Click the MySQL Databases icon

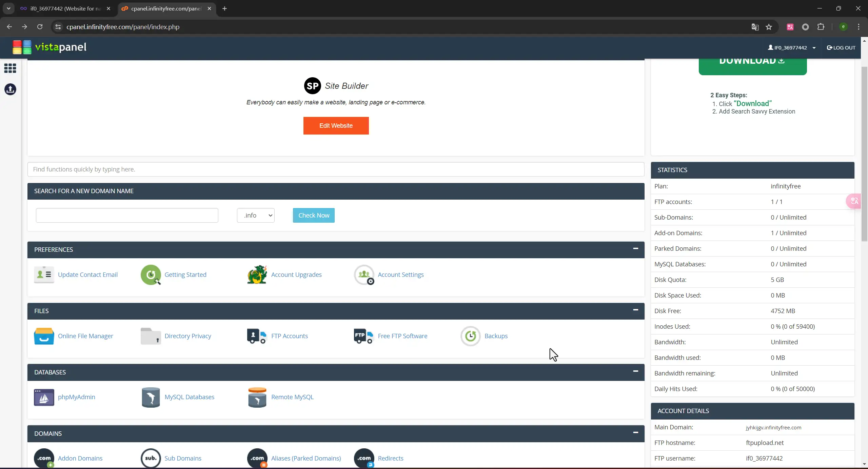point(151,397)
